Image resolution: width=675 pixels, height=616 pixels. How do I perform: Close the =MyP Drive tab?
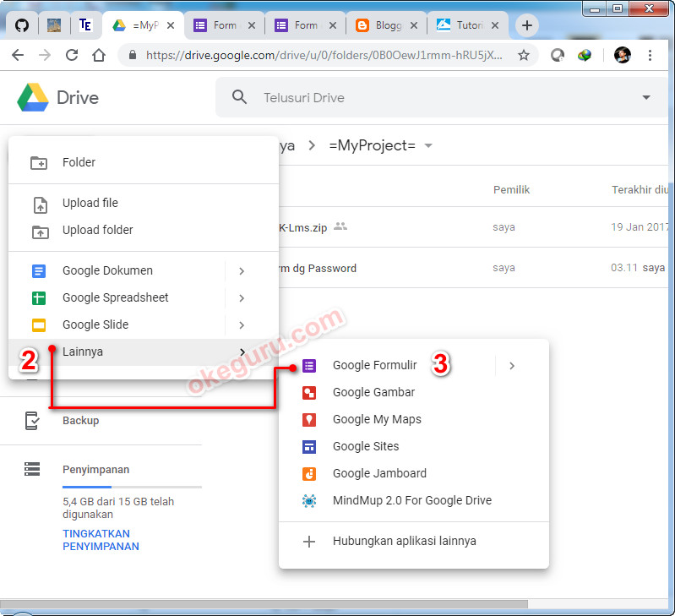[x=171, y=25]
